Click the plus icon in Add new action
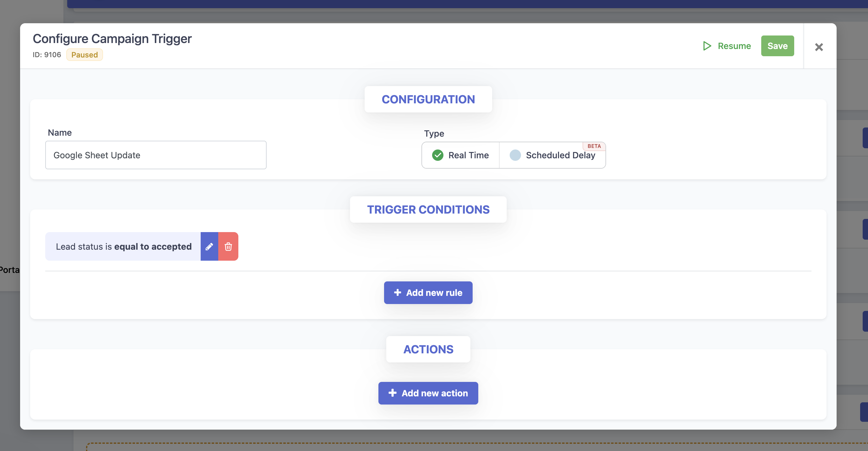 click(x=392, y=393)
